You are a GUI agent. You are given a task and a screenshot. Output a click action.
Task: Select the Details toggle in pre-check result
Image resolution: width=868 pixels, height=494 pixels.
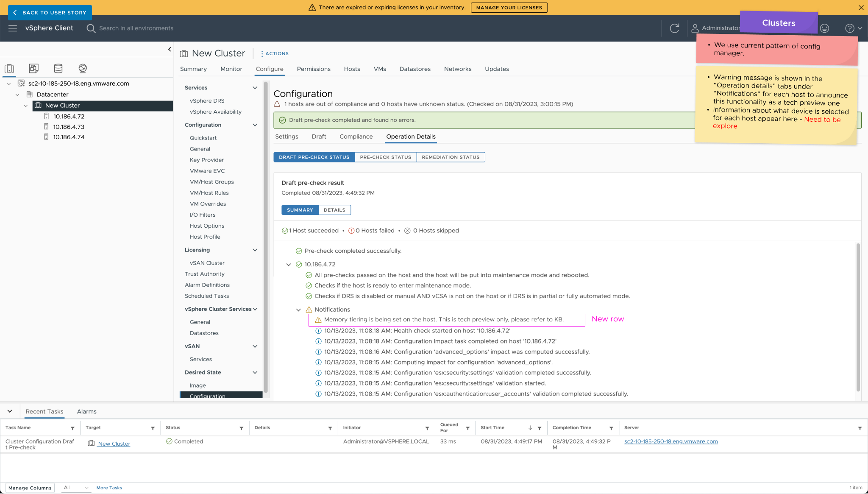pyautogui.click(x=334, y=210)
